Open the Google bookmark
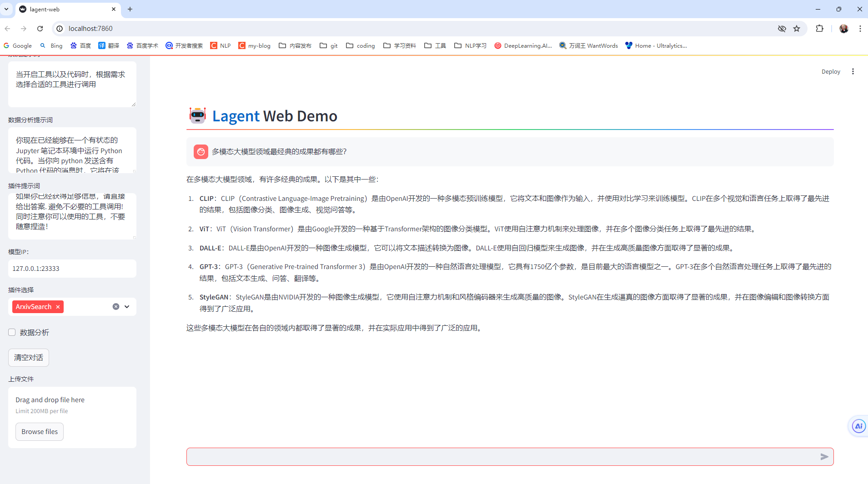Image resolution: width=868 pixels, height=484 pixels. tap(18, 46)
